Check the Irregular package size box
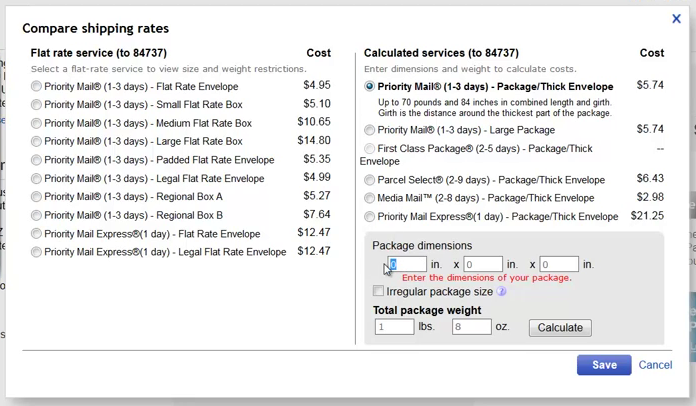Screen dimensions: 696x406 click(x=378, y=291)
